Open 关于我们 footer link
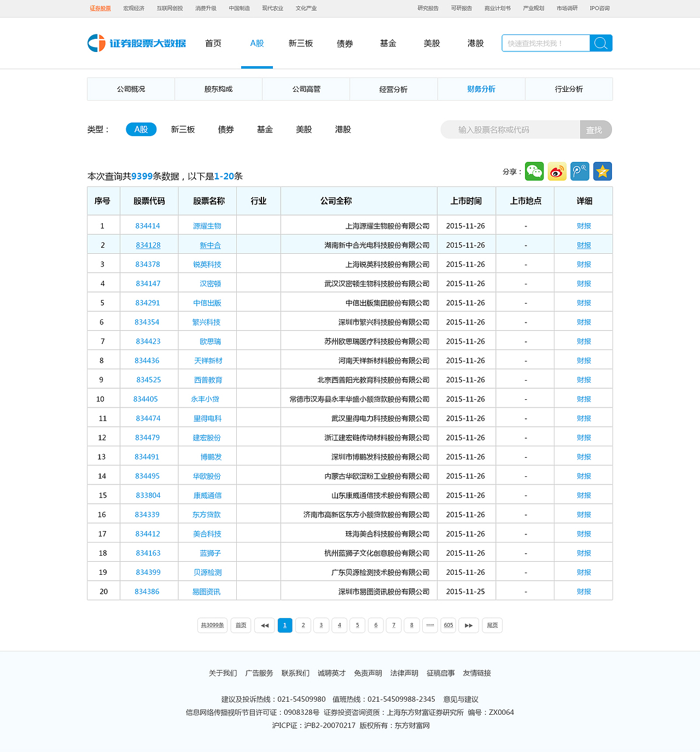This screenshot has height=752, width=700. [223, 673]
